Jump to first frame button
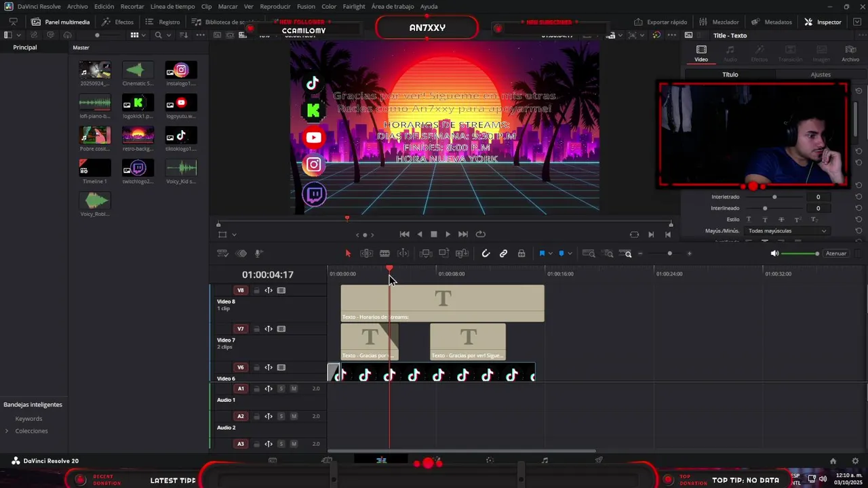The image size is (868, 488). (x=404, y=235)
